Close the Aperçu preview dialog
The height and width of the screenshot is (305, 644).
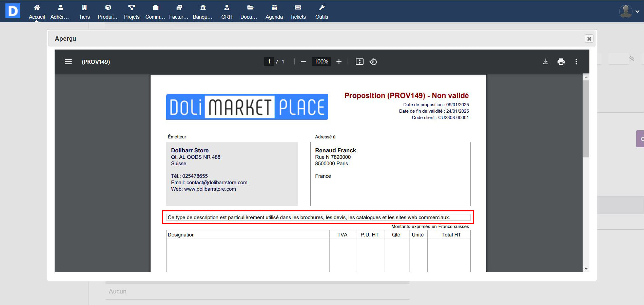point(589,39)
